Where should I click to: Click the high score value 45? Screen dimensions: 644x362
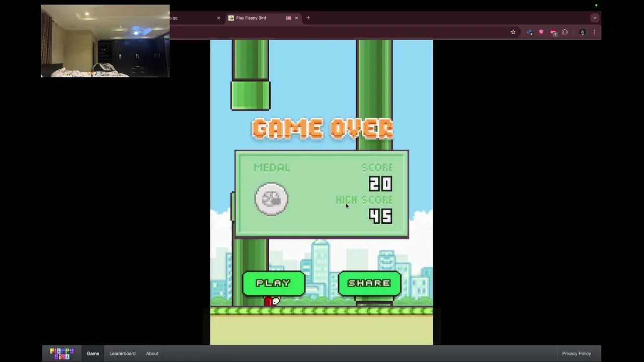[380, 216]
